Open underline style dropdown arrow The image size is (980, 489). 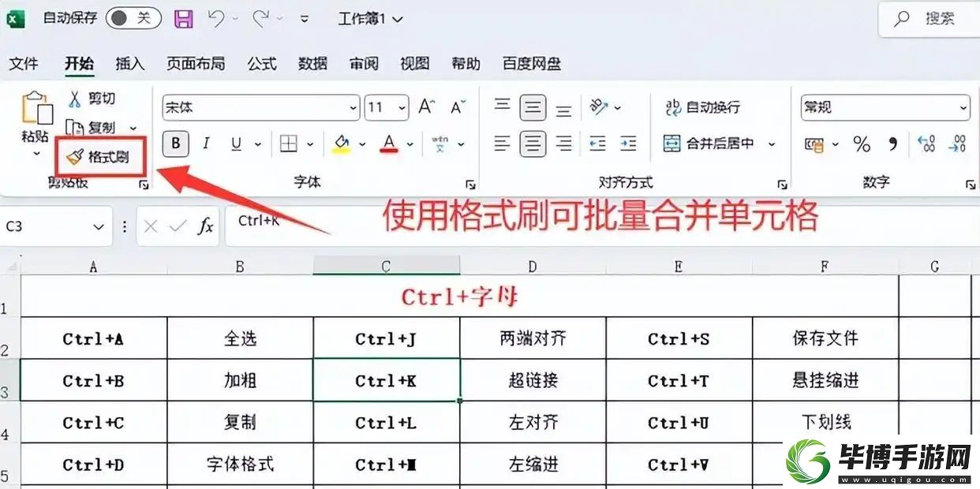[257, 144]
